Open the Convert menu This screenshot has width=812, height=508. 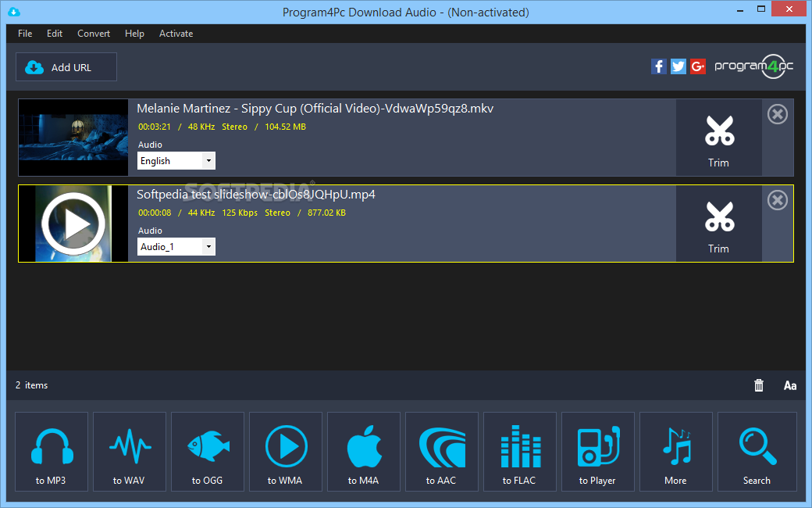(x=94, y=34)
